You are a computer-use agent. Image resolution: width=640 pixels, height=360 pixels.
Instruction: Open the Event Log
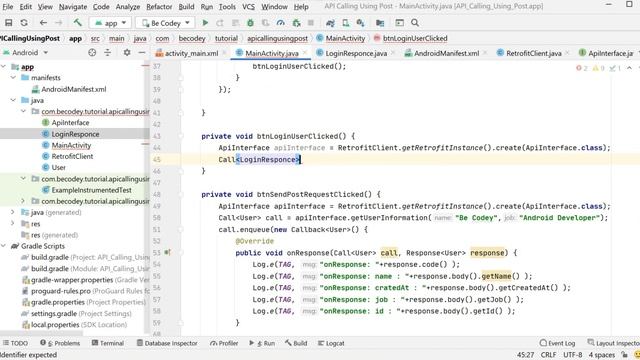558,343
